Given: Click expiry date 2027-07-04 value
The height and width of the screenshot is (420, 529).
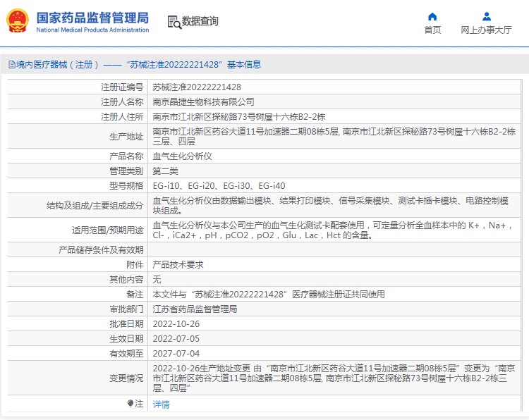Looking at the screenshot, I should [176, 354].
